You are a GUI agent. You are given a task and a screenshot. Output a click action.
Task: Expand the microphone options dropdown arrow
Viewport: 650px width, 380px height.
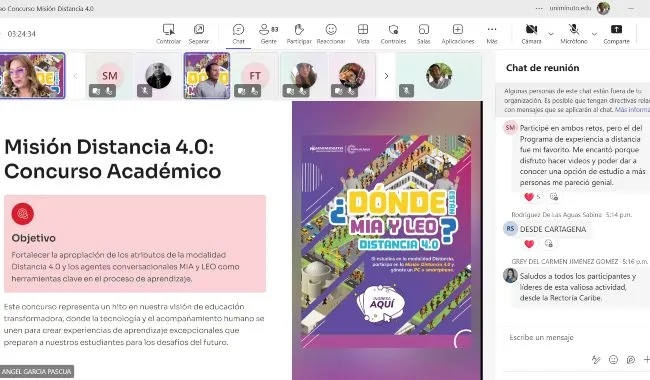(x=594, y=34)
